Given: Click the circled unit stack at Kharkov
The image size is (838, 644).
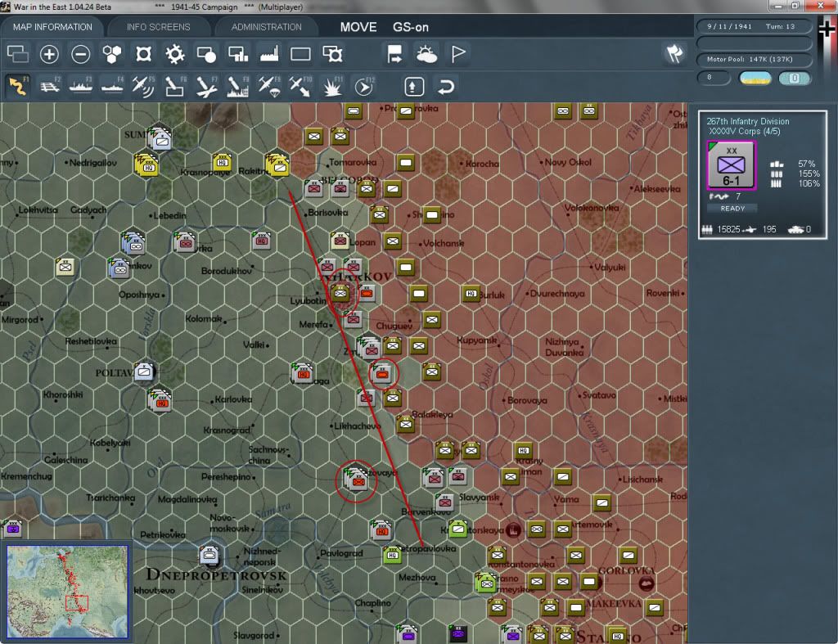Looking at the screenshot, I should 340,292.
